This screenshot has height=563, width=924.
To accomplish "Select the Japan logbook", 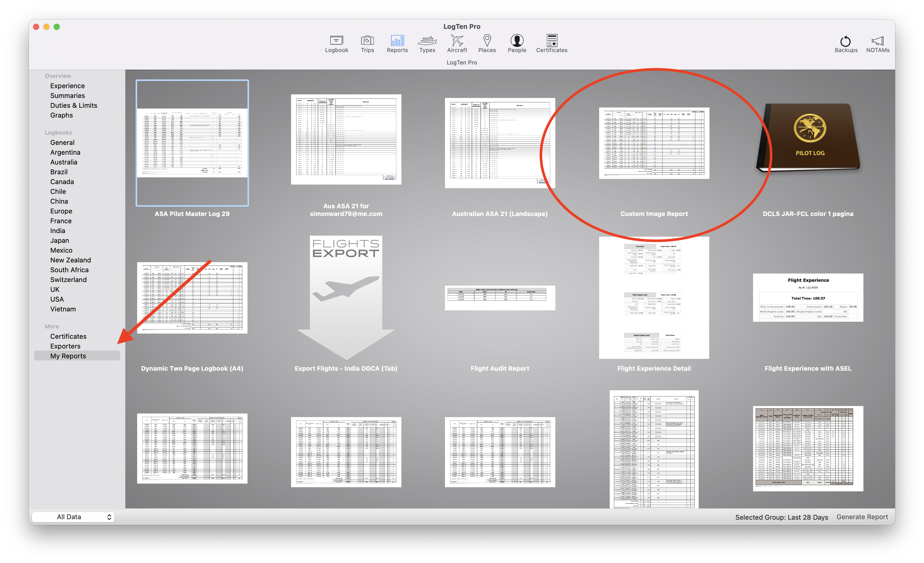I will pos(60,240).
